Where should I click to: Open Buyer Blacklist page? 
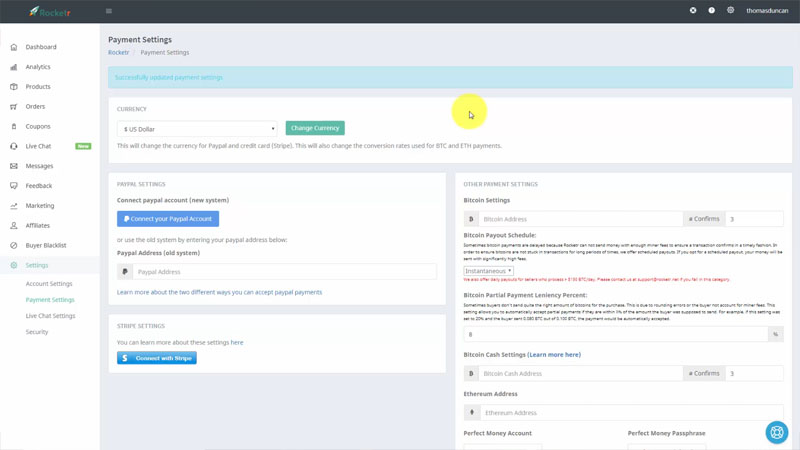pyautogui.click(x=46, y=245)
